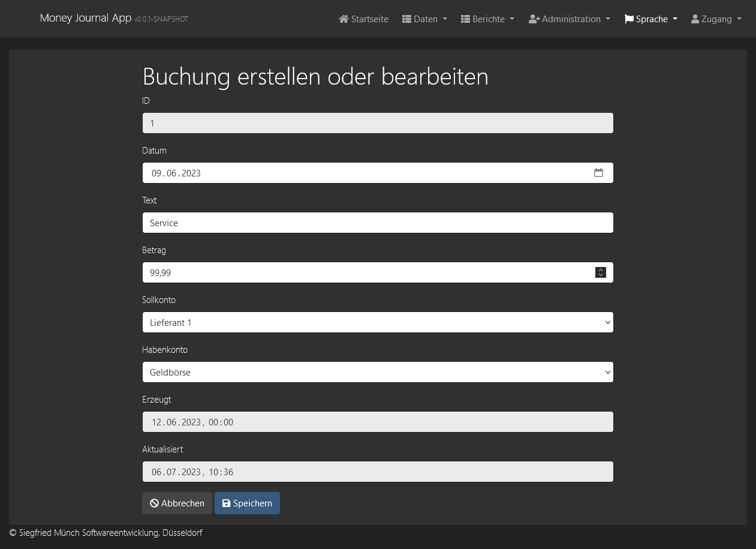Click the floppy disk icon on Speichern

tap(226, 503)
